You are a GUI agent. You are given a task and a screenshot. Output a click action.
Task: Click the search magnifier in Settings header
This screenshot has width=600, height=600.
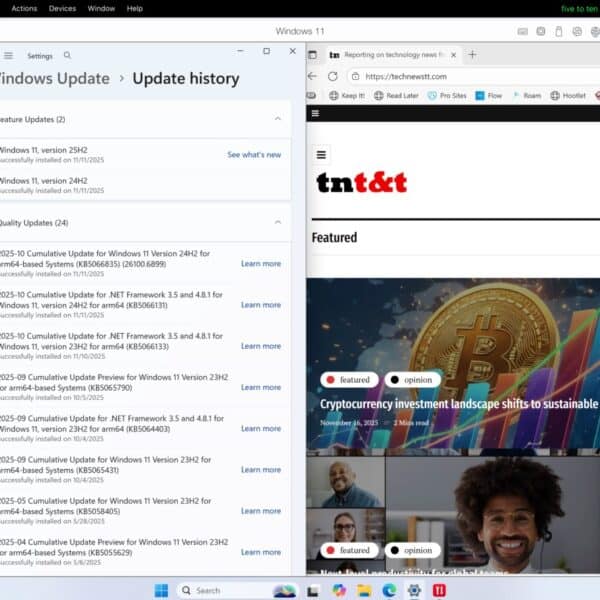[67, 55]
